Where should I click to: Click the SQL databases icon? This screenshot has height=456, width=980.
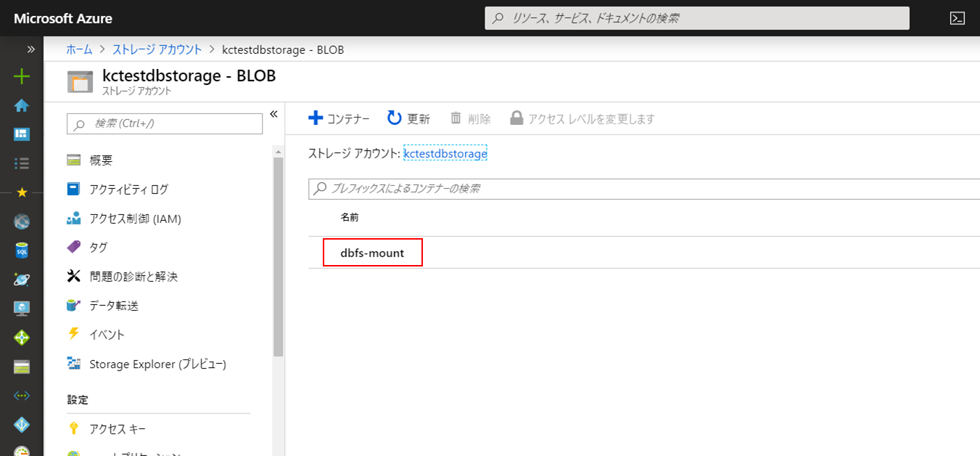[x=21, y=251]
